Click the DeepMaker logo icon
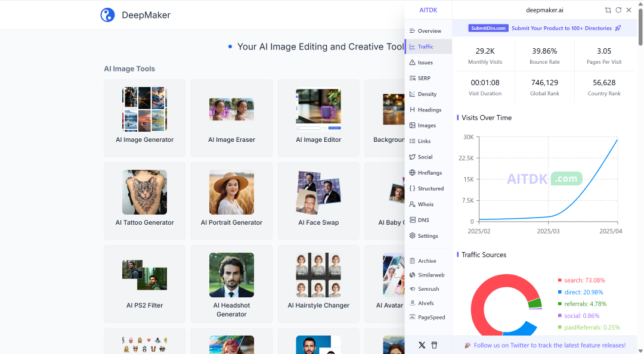The width and height of the screenshot is (644, 354). tap(107, 15)
